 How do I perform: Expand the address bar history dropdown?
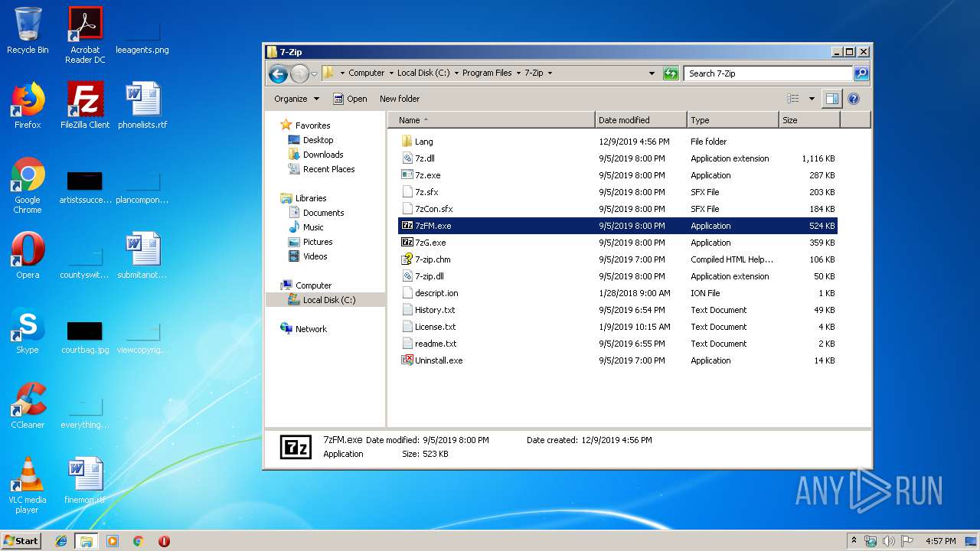652,73
